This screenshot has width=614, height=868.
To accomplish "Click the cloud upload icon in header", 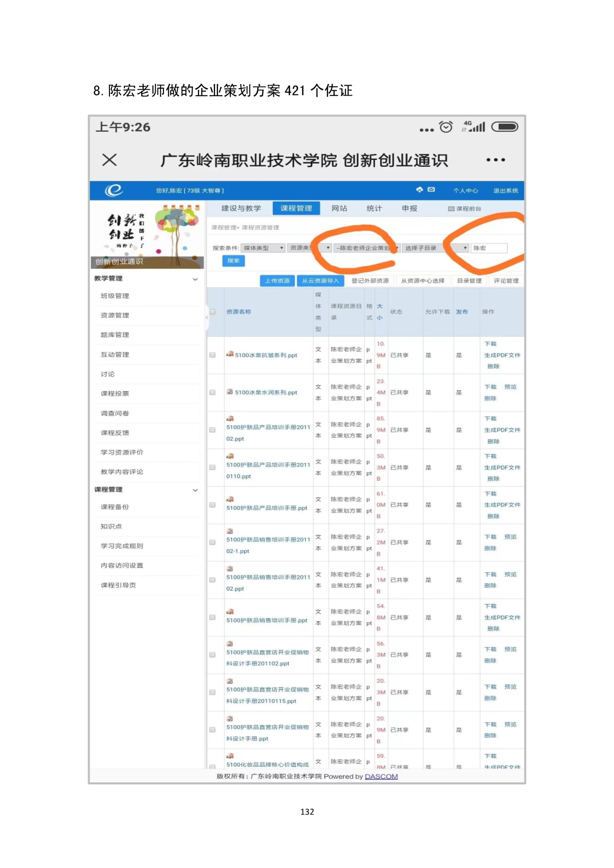I will (419, 190).
